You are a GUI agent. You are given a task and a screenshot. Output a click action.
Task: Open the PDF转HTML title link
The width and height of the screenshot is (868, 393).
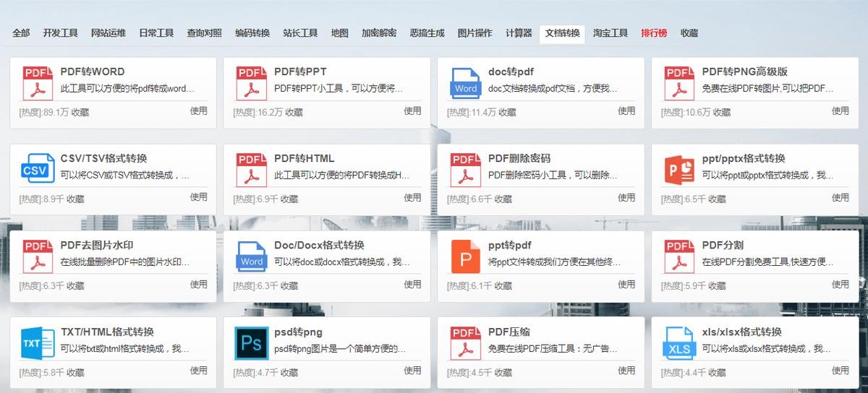coord(305,158)
